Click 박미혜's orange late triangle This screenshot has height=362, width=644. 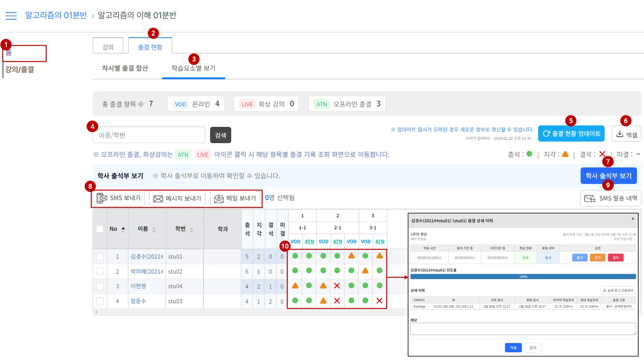click(x=365, y=271)
